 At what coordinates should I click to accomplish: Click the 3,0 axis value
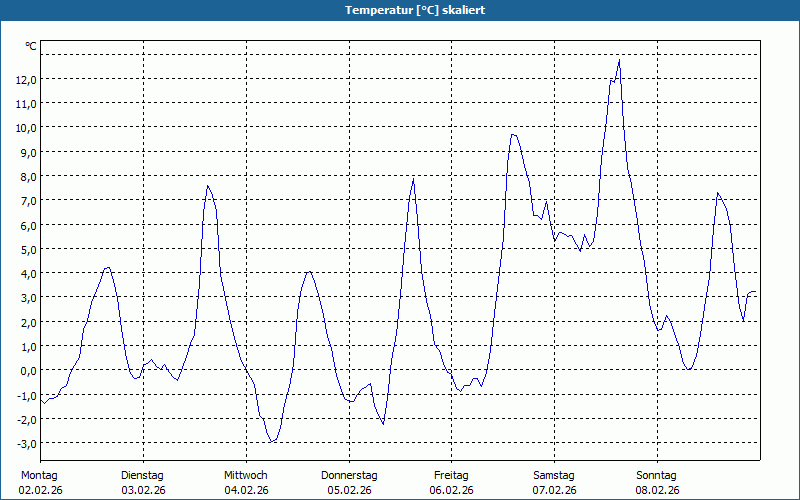pos(29,297)
